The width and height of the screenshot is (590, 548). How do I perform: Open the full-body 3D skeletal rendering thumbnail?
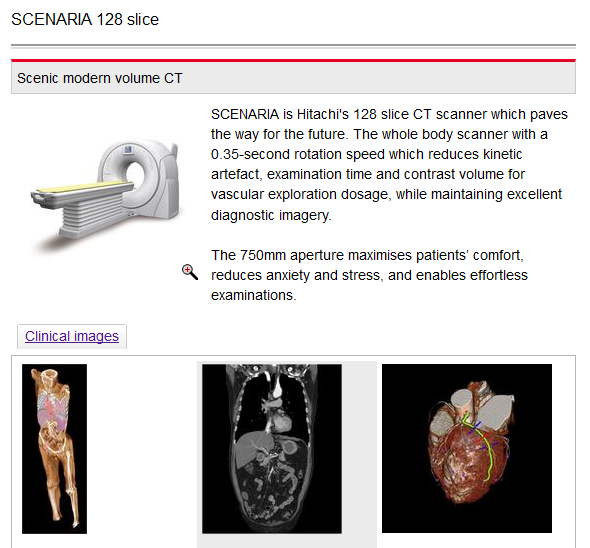55,449
